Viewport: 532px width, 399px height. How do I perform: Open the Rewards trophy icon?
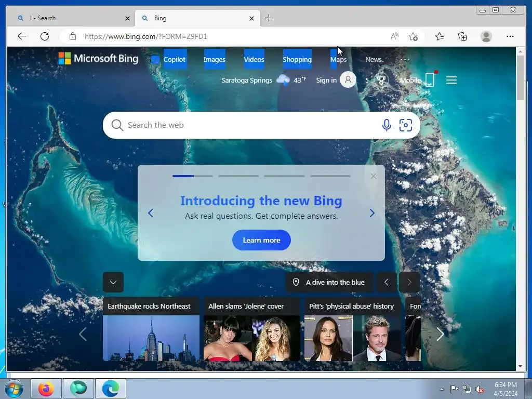tap(381, 81)
